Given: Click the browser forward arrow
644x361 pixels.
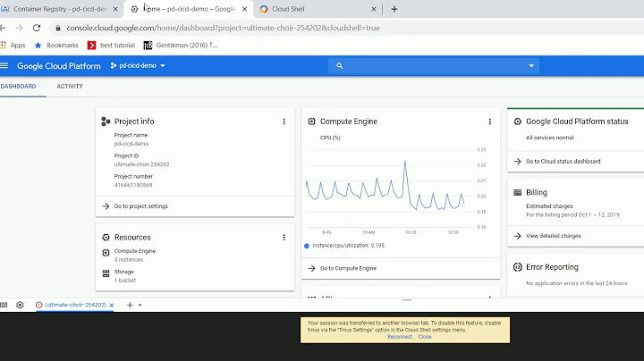Looking at the screenshot, I should pos(20,28).
